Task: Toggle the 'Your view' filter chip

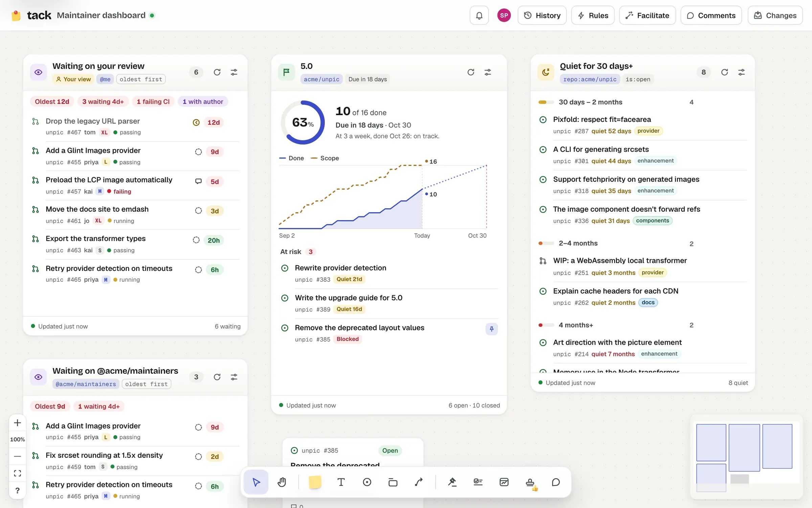Action: [x=73, y=79]
